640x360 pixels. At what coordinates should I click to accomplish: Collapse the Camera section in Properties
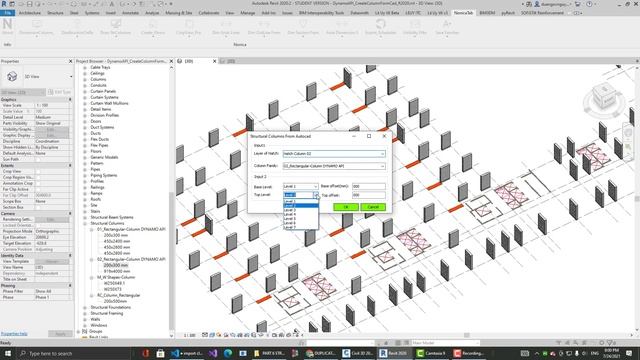point(70,213)
